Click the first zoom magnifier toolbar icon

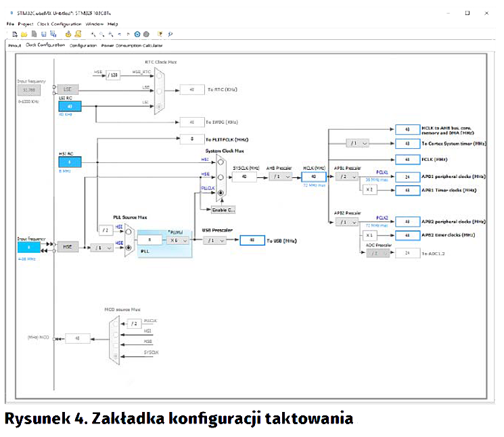pos(93,34)
